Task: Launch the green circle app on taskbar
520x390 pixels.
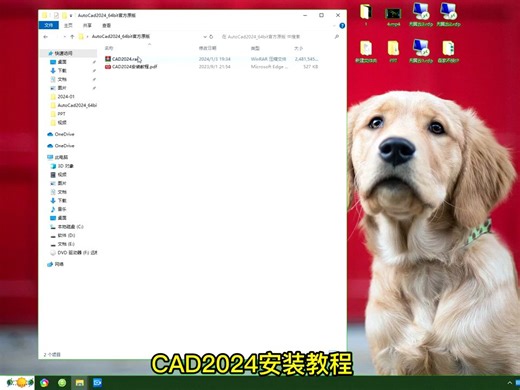Action: [x=62, y=383]
